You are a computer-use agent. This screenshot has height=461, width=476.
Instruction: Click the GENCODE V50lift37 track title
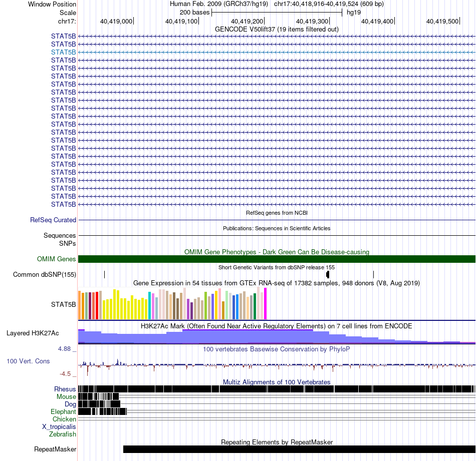click(277, 29)
